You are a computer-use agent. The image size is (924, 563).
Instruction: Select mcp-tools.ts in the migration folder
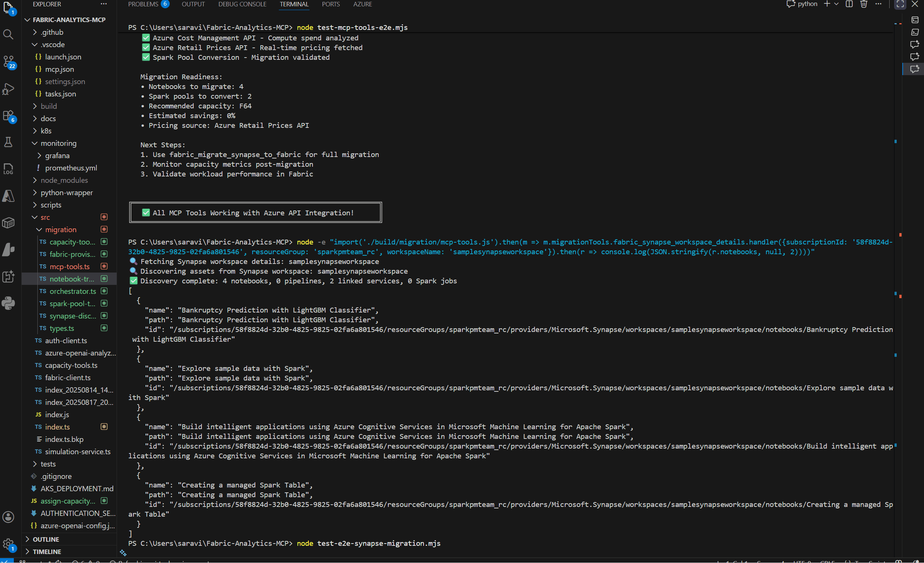coord(69,266)
